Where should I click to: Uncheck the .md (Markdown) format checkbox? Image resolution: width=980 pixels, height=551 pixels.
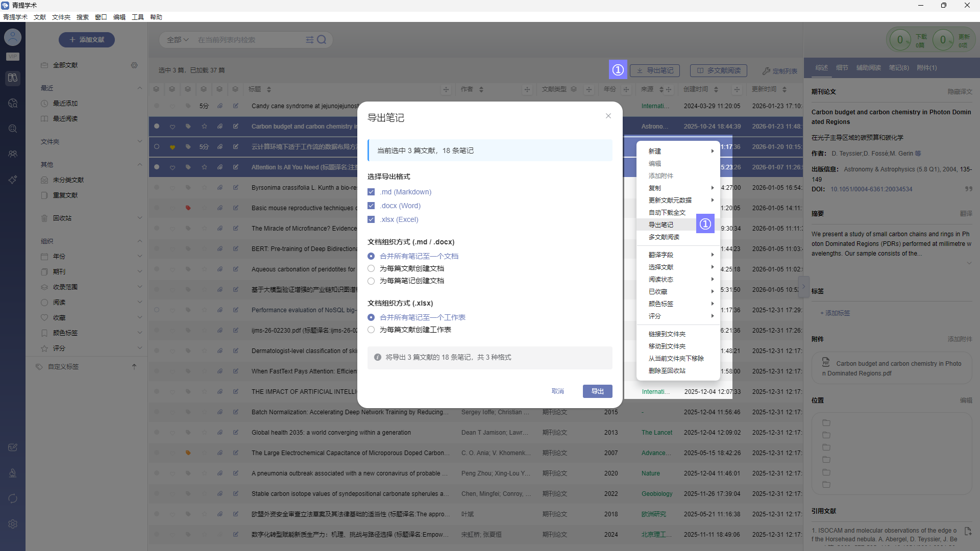(371, 192)
